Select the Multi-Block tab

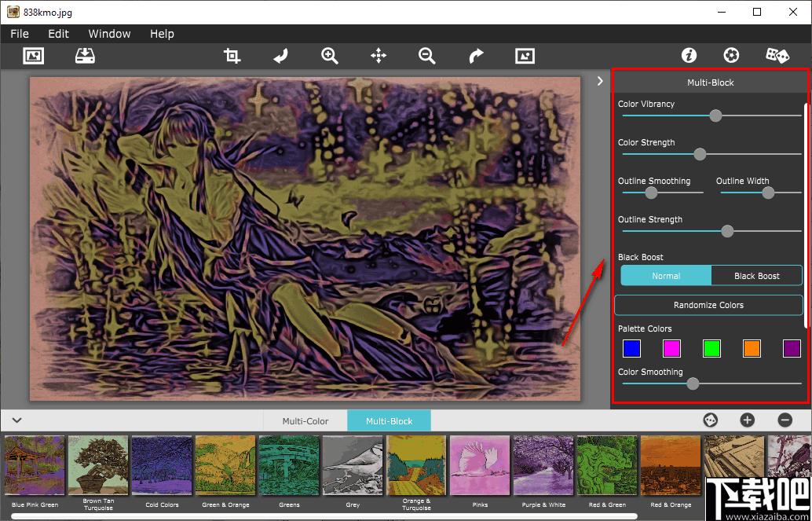pyautogui.click(x=389, y=421)
